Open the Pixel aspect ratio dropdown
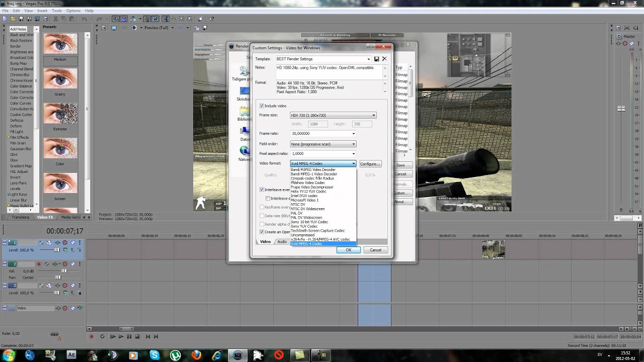The image size is (644, 362). 354,154
